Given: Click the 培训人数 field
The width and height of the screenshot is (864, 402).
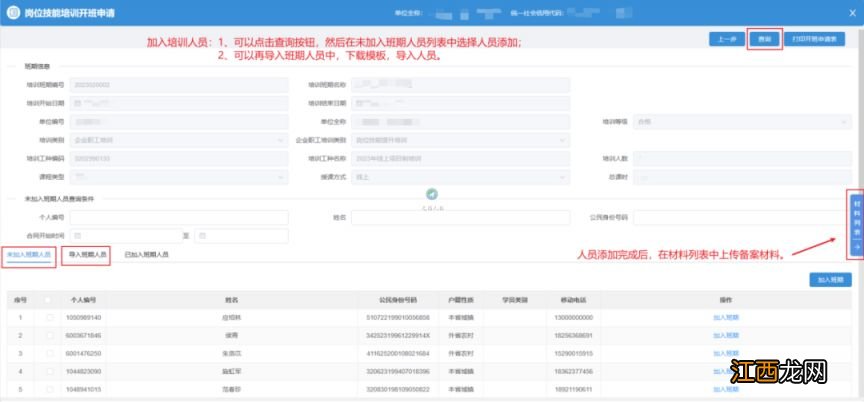Looking at the screenshot, I should [742, 159].
